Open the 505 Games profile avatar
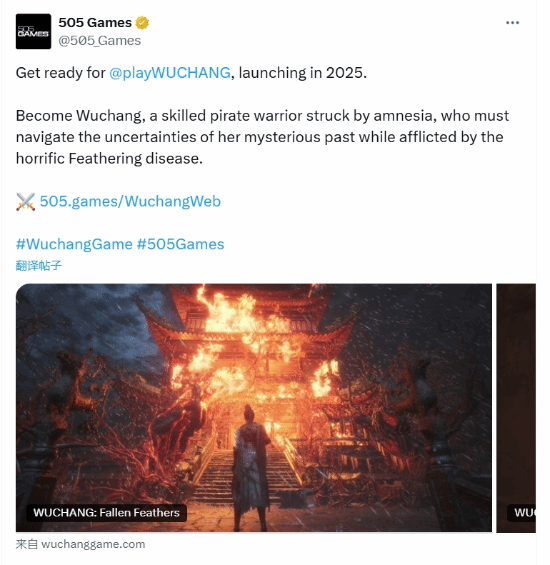 [x=34, y=31]
